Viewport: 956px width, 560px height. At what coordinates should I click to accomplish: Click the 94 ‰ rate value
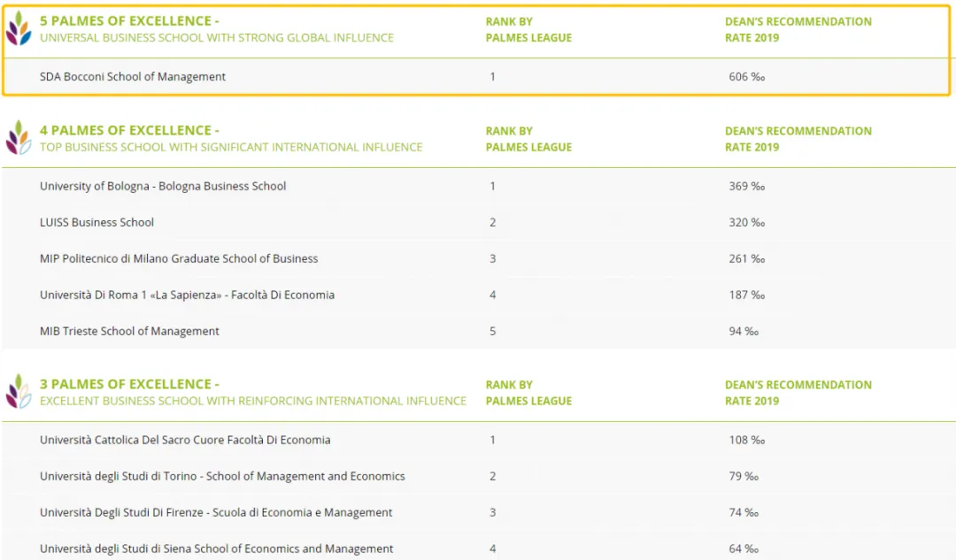coord(744,331)
